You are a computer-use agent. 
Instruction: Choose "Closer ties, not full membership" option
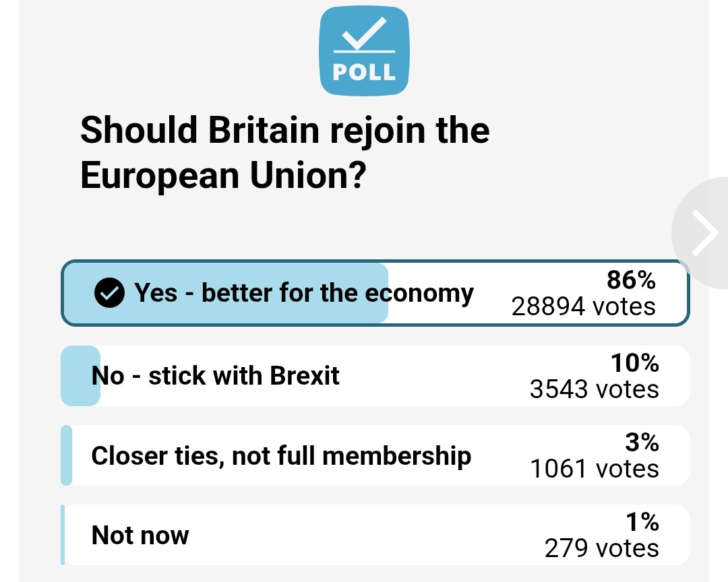tap(281, 456)
